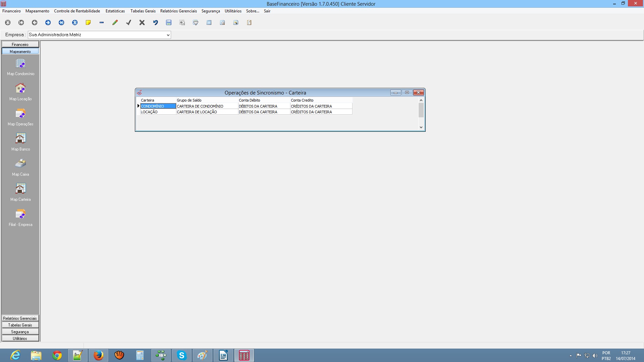
Task: Click the yellow note new record icon
Action: tap(88, 22)
